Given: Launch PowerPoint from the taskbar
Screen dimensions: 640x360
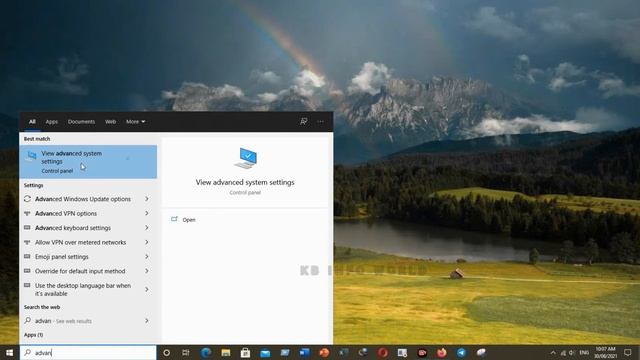Looking at the screenshot, I should click(324, 352).
